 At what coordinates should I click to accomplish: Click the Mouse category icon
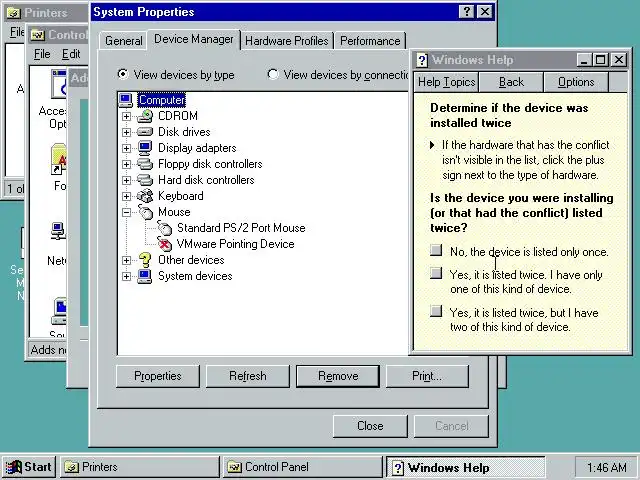(x=145, y=212)
